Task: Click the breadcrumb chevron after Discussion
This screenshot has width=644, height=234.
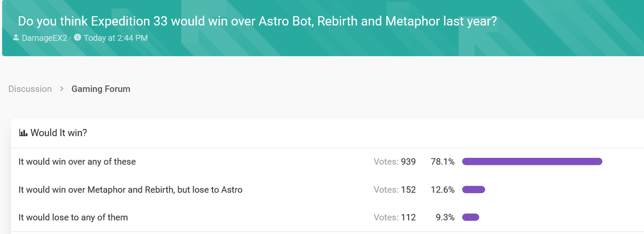Action: [x=61, y=89]
